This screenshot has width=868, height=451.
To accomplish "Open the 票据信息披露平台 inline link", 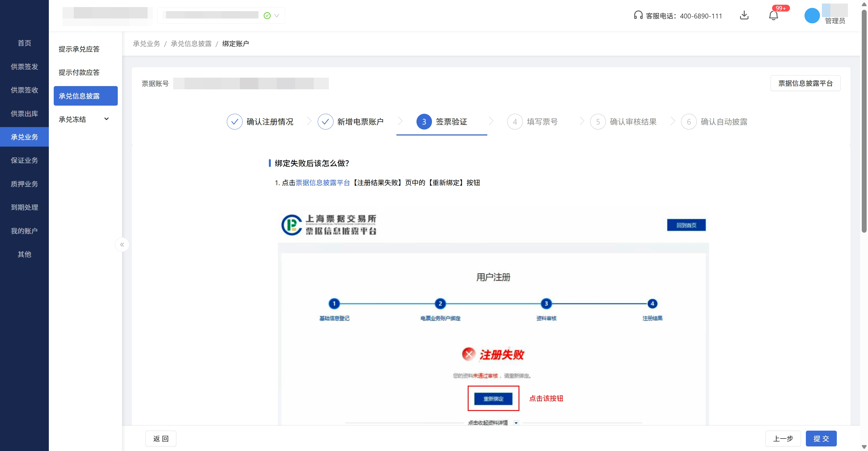I will 322,183.
